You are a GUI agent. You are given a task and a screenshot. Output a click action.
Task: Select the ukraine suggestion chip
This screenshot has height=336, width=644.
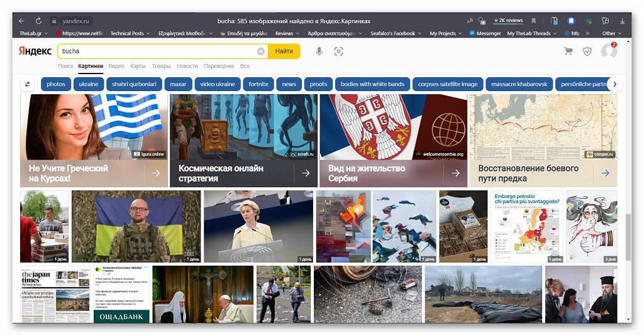click(x=89, y=84)
